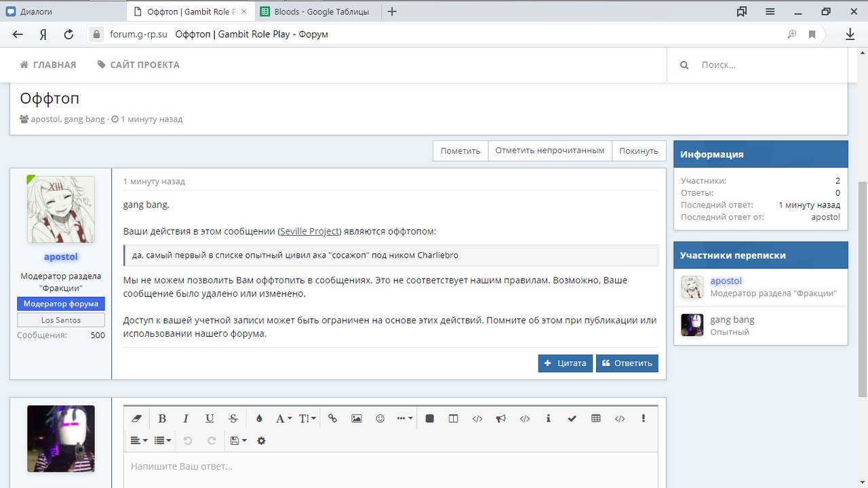Toggle strikethrough formatting

pyautogui.click(x=233, y=419)
